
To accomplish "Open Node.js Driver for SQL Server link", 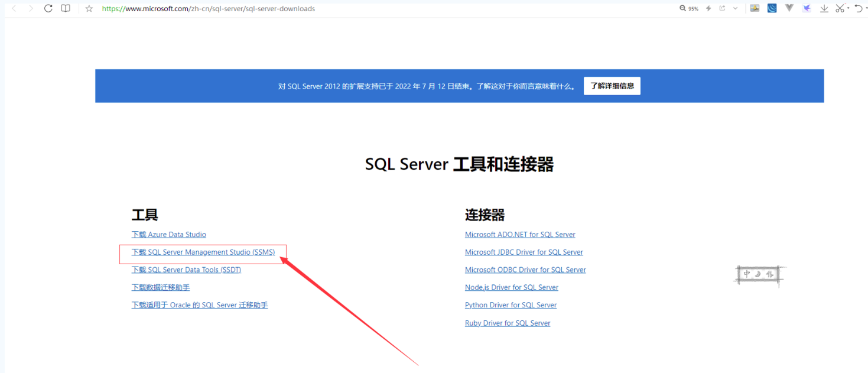I will (x=512, y=287).
